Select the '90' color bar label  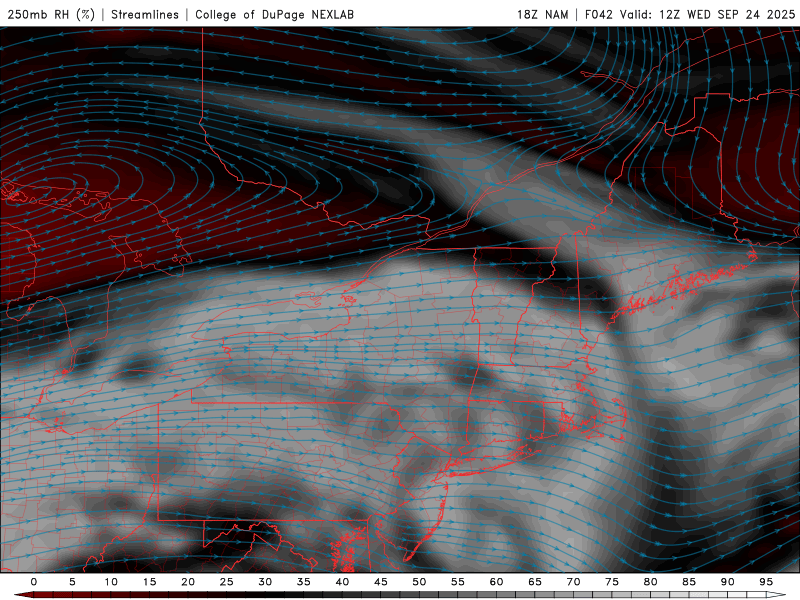[727, 582]
